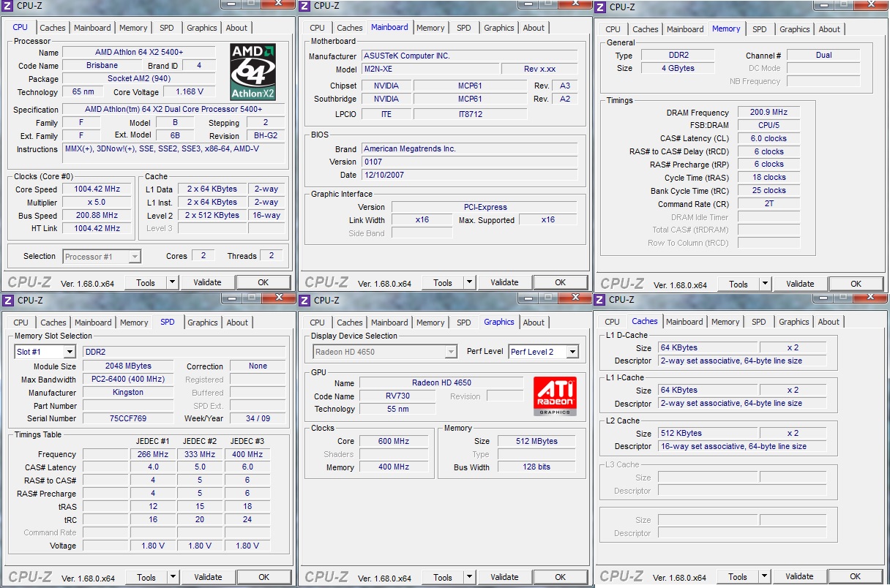Click the AMD Athlon X2 logo image
890x588 pixels.
pos(253,72)
